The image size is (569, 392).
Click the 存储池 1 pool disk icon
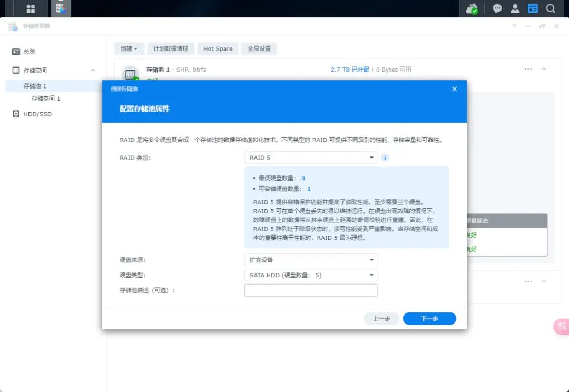click(x=130, y=74)
